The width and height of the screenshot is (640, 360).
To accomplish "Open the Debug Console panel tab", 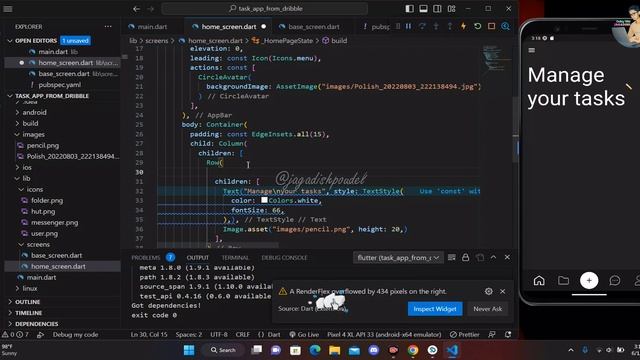I will [x=284, y=258].
